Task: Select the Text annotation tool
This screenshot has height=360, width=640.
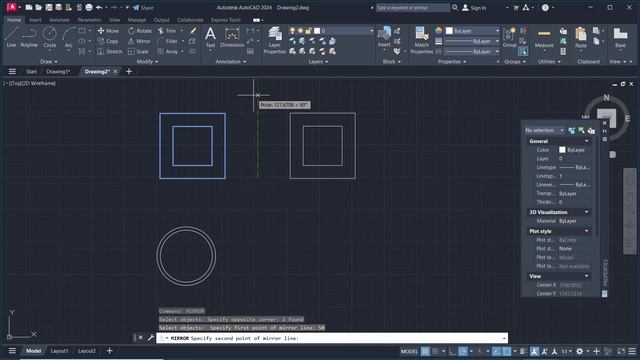Action: 210,37
